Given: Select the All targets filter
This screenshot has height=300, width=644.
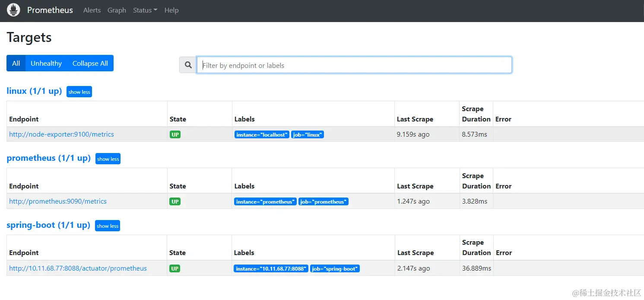Looking at the screenshot, I should (16, 63).
